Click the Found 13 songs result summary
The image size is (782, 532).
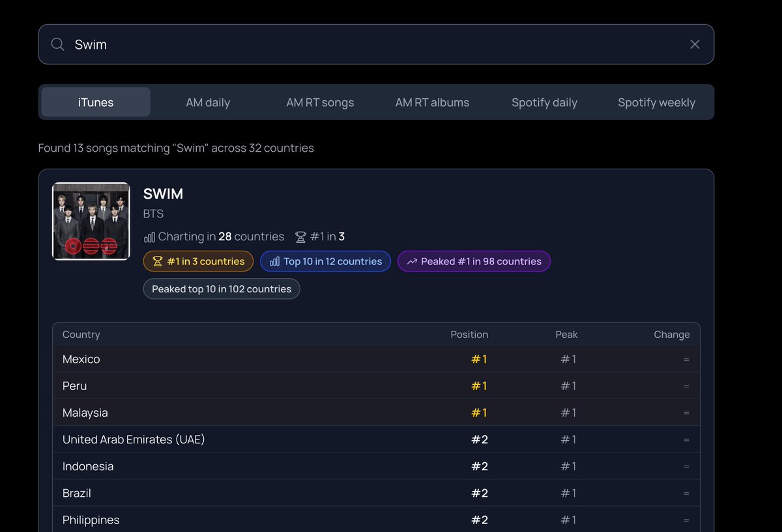click(x=176, y=148)
